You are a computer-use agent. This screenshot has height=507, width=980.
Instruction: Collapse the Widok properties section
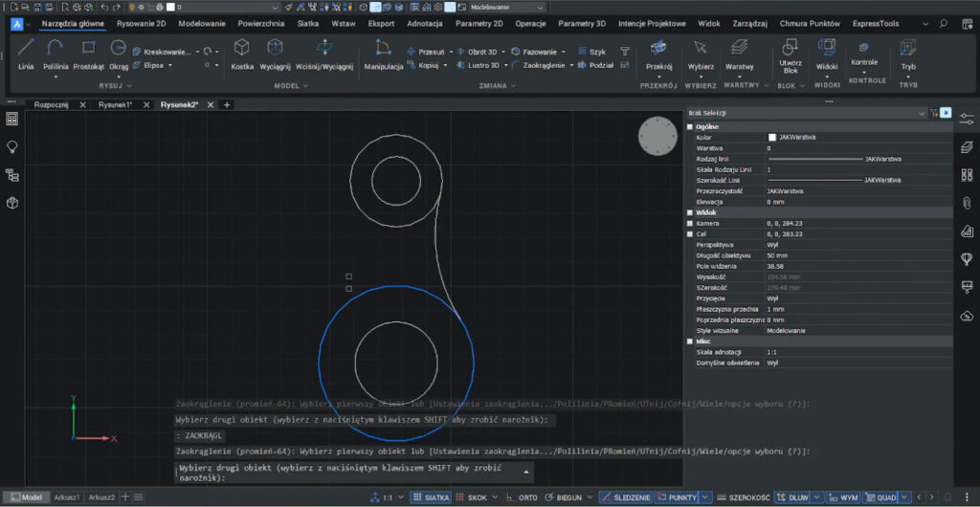click(690, 212)
